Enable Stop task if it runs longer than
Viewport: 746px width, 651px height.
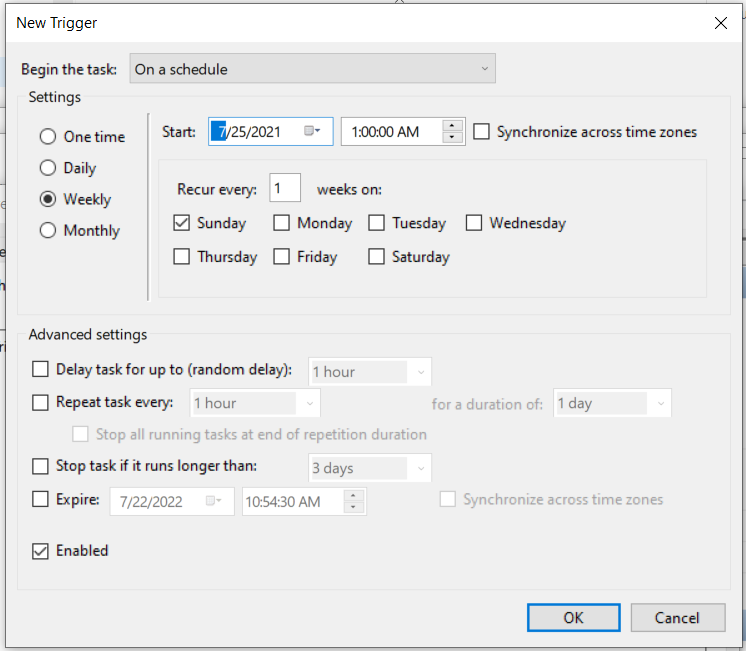40,466
